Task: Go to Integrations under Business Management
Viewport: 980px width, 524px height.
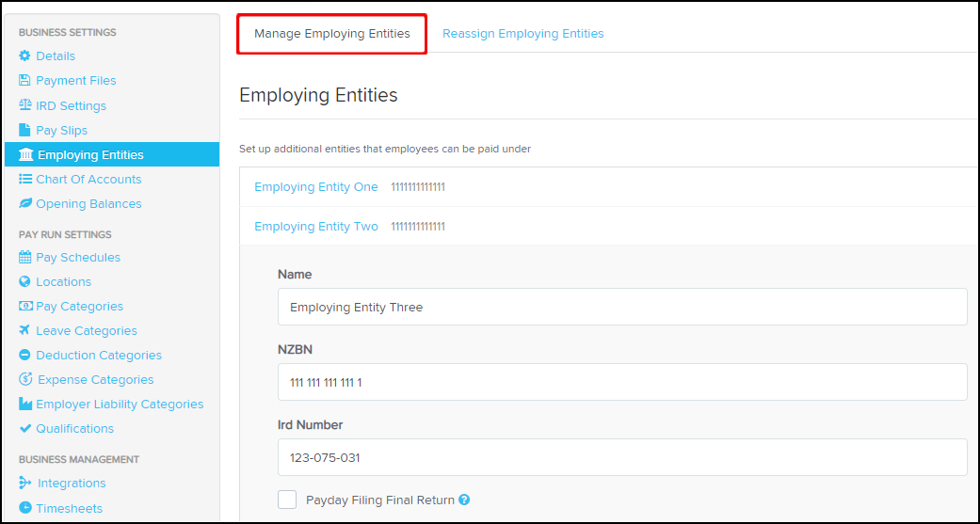Action: [72, 484]
